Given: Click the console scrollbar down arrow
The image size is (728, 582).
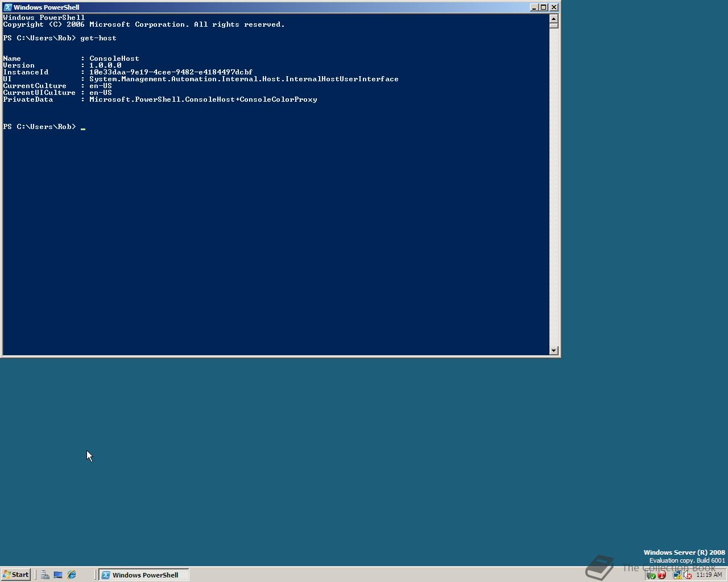Looking at the screenshot, I should coord(554,351).
